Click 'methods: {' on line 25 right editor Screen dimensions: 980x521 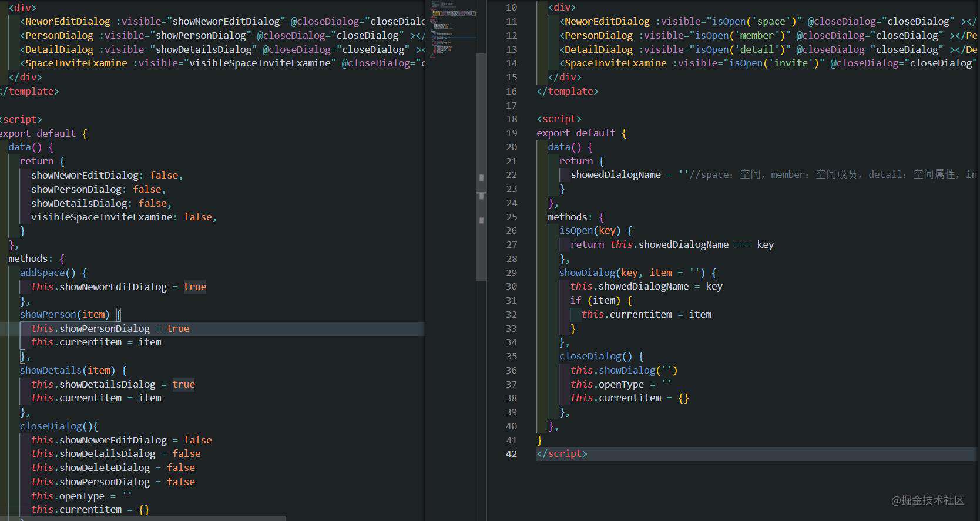click(x=576, y=217)
